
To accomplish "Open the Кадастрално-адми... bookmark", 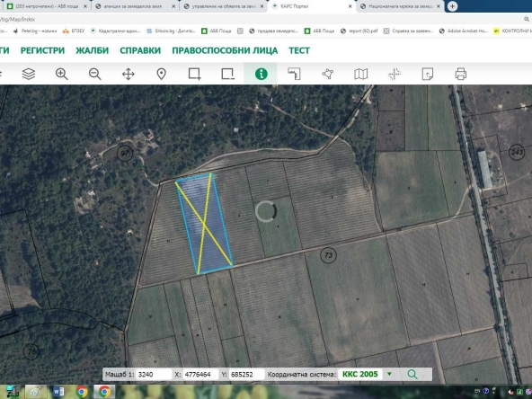I will click(x=115, y=31).
